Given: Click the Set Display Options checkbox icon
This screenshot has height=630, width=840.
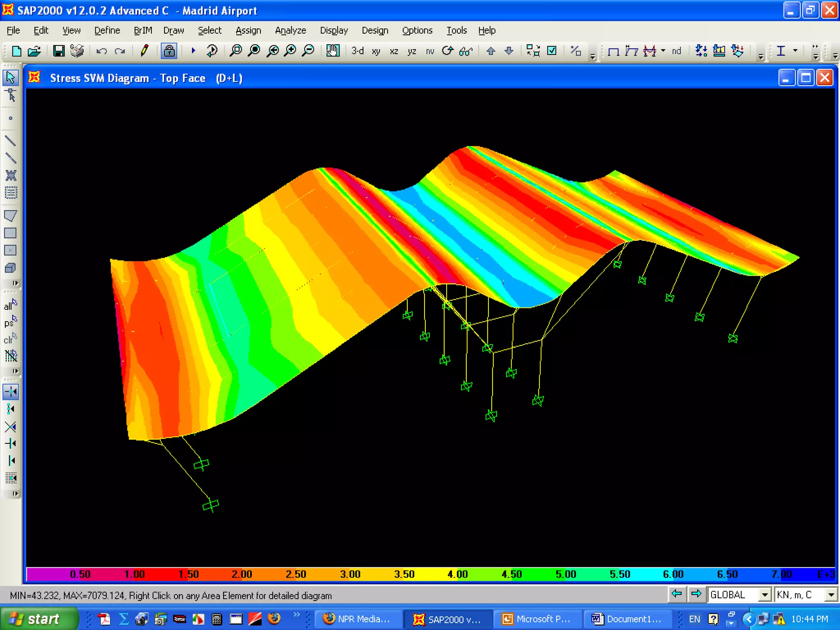Looking at the screenshot, I should pyautogui.click(x=552, y=51).
